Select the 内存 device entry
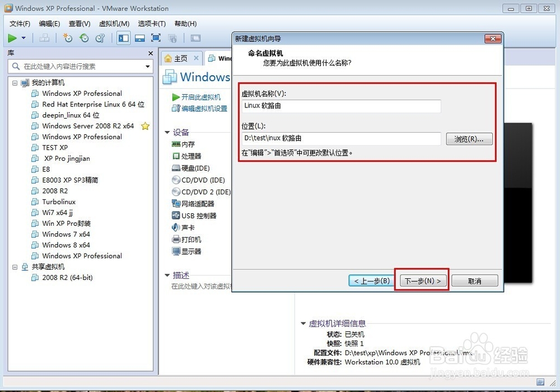560x392 pixels. coord(184,144)
